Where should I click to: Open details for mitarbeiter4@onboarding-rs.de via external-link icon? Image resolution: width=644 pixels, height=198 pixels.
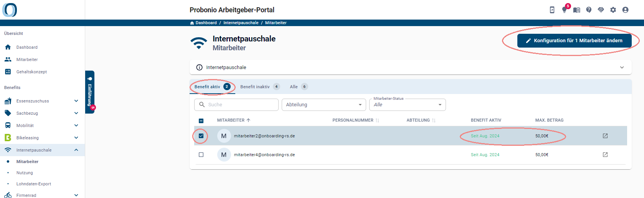[x=605, y=155]
